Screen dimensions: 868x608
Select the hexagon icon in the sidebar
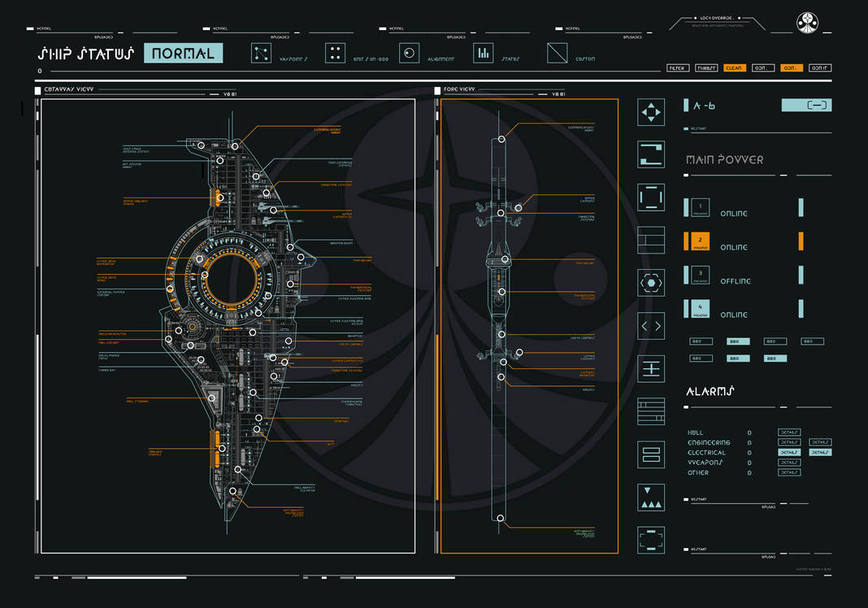(x=651, y=283)
